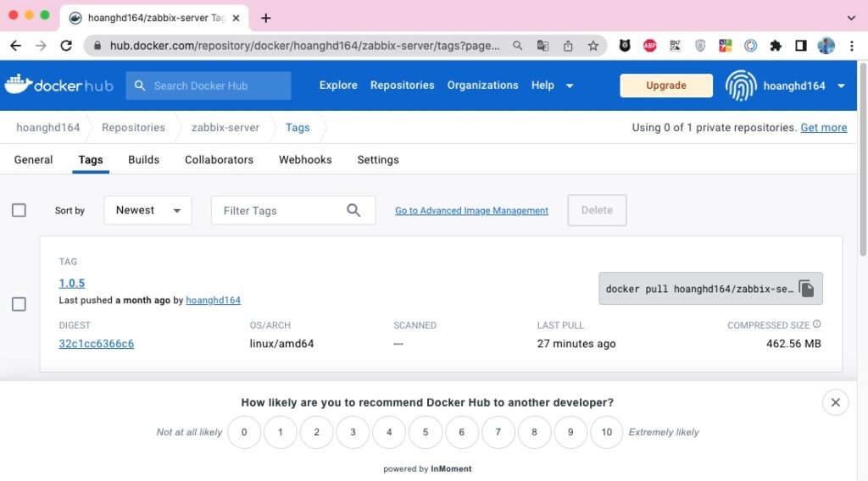Dismiss the recommendation survey
The width and height of the screenshot is (868, 481).
[x=835, y=402]
